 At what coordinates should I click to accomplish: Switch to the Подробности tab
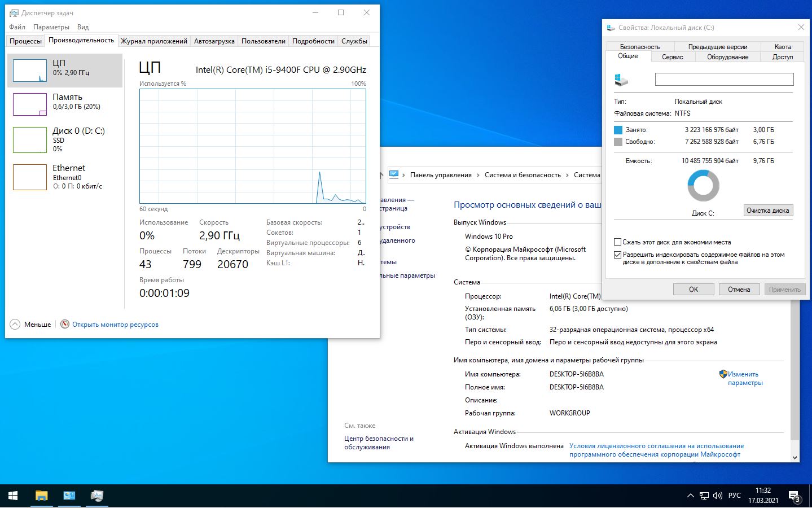pyautogui.click(x=313, y=41)
